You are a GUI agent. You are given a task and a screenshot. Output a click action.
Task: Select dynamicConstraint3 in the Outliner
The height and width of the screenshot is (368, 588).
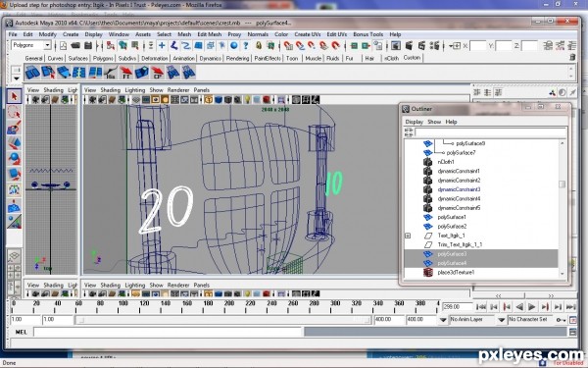[x=459, y=189]
